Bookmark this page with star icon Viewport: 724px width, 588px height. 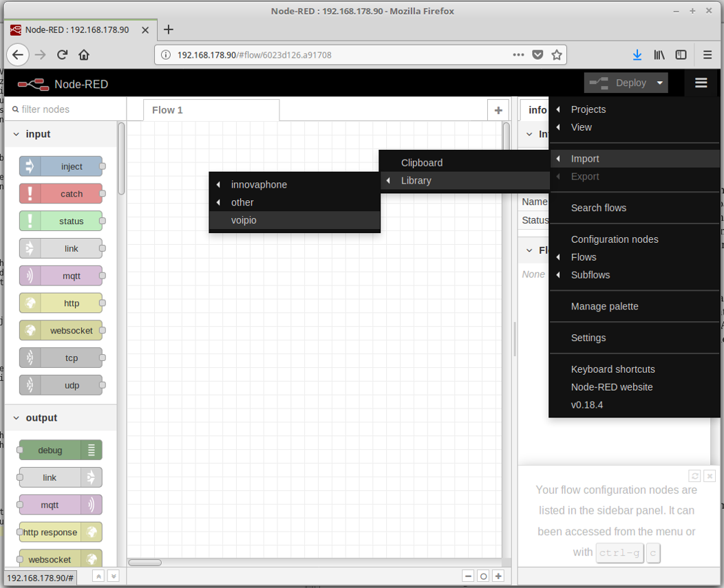[557, 55]
